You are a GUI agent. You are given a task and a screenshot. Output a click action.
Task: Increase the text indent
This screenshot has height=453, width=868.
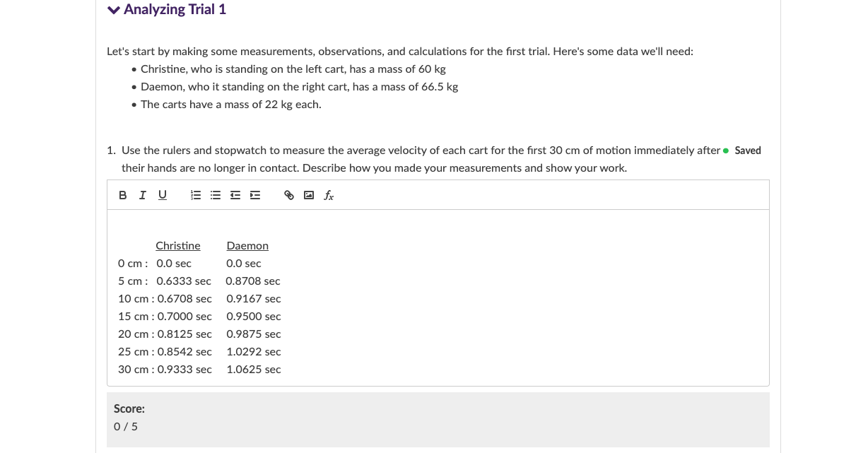coord(255,195)
